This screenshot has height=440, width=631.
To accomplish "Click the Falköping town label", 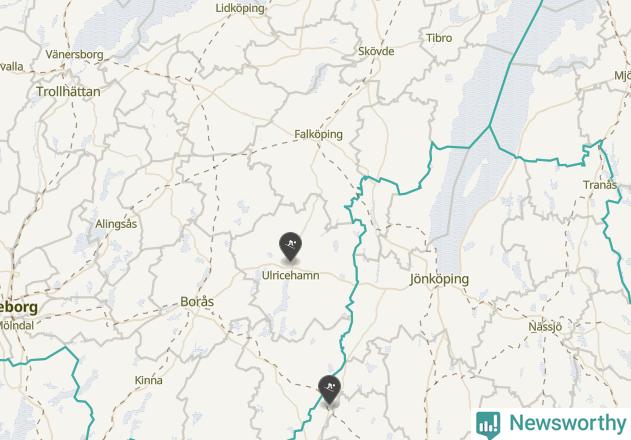I will (318, 134).
